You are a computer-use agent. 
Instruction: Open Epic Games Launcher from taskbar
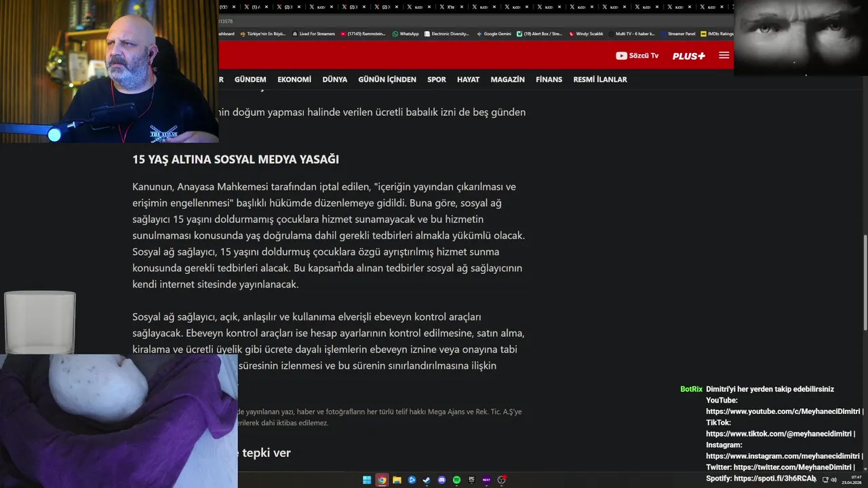471,480
